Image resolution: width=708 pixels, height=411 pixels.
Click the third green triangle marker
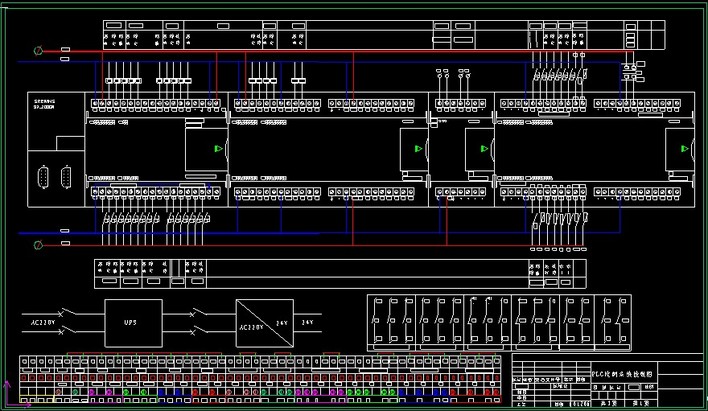click(484, 149)
